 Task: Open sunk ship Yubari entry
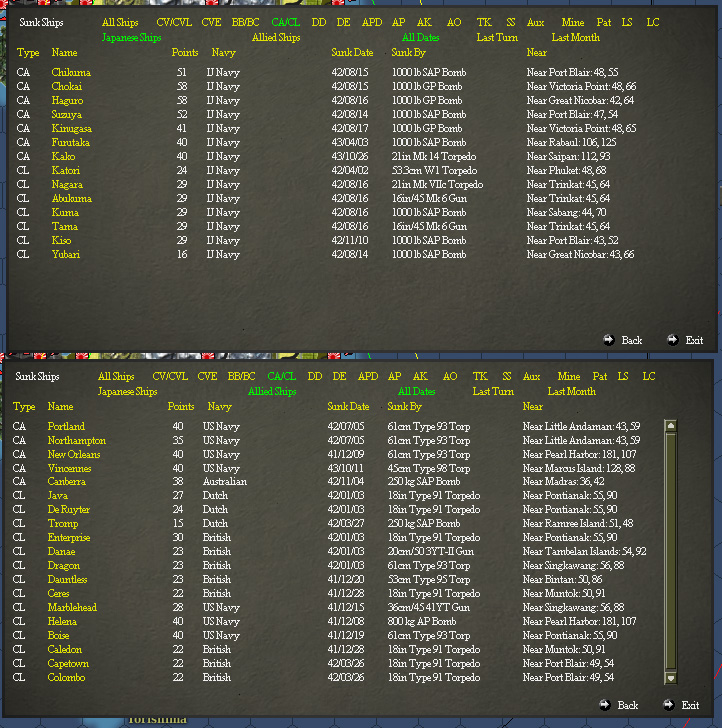tap(65, 254)
